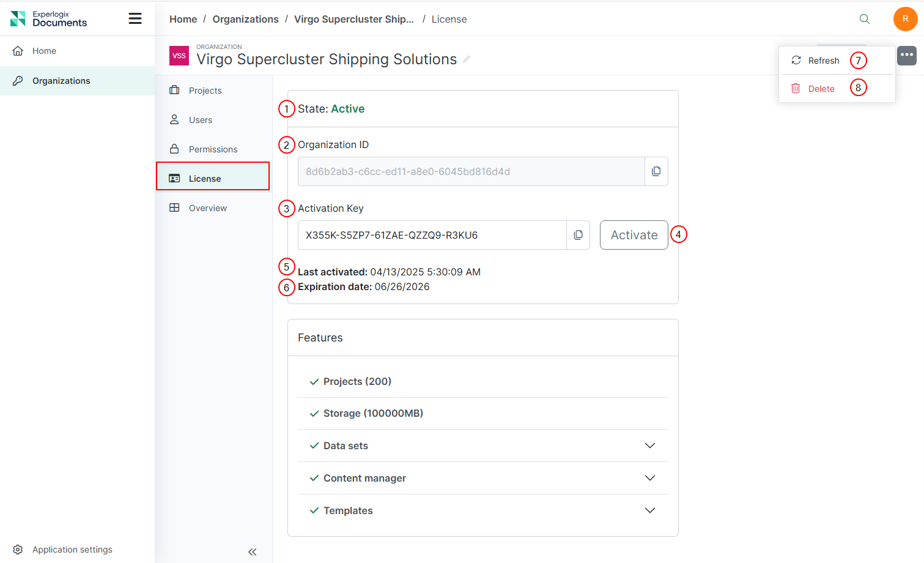Open search using the magnifying glass icon

tap(865, 19)
